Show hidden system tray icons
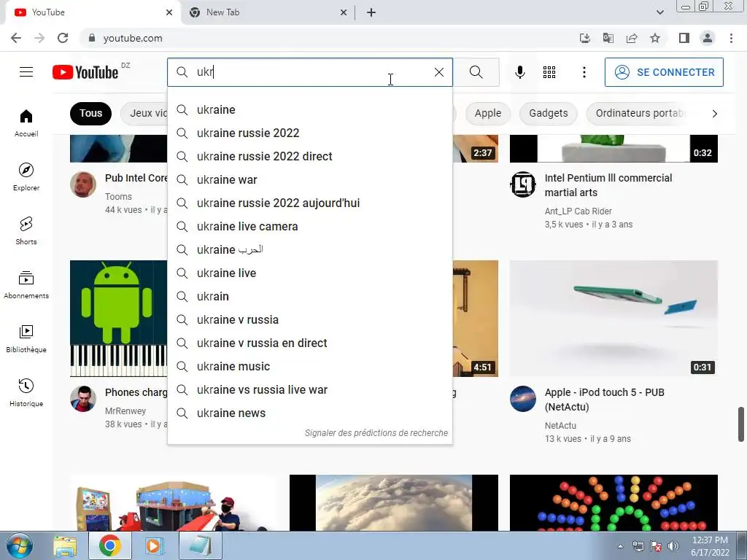747x560 pixels. click(620, 546)
